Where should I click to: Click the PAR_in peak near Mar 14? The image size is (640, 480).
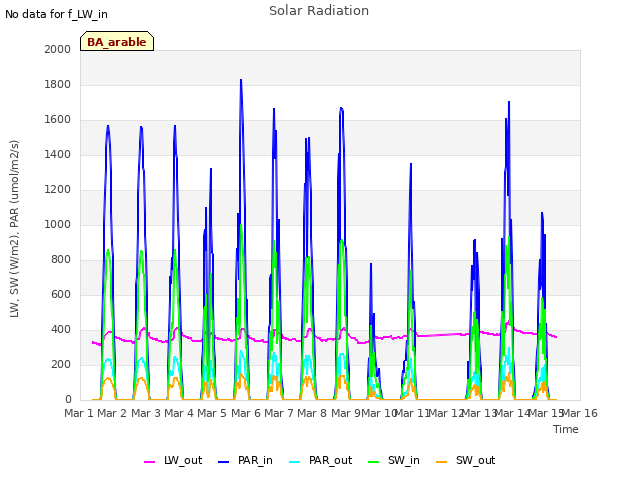[x=509, y=102]
